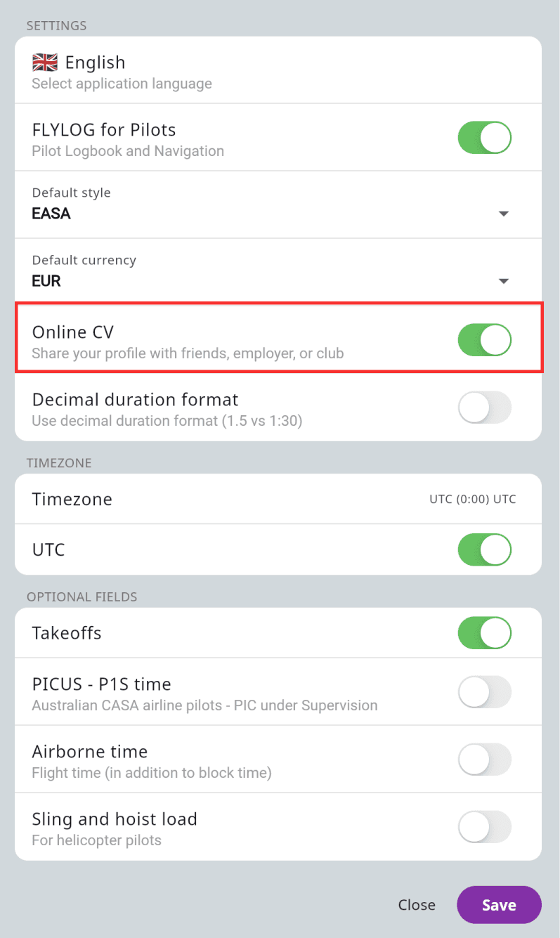560x938 pixels.
Task: Expand the Default style dropdown arrow
Action: point(503,214)
